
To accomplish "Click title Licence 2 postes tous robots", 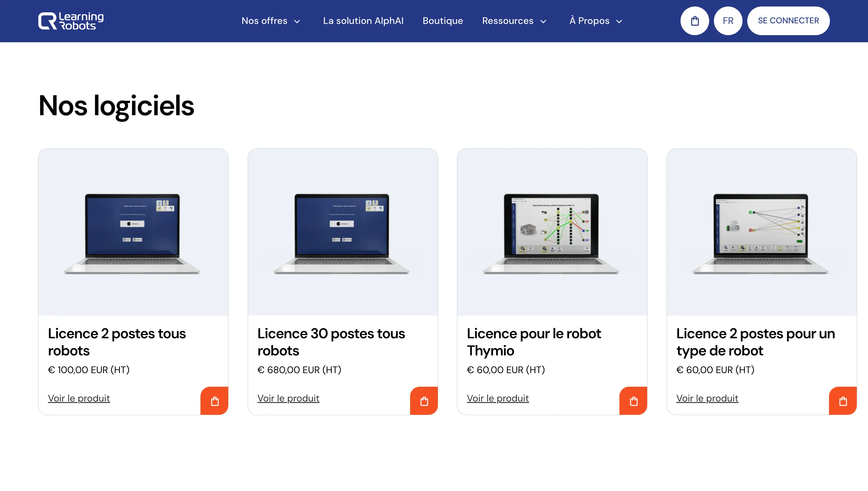I will [x=117, y=342].
